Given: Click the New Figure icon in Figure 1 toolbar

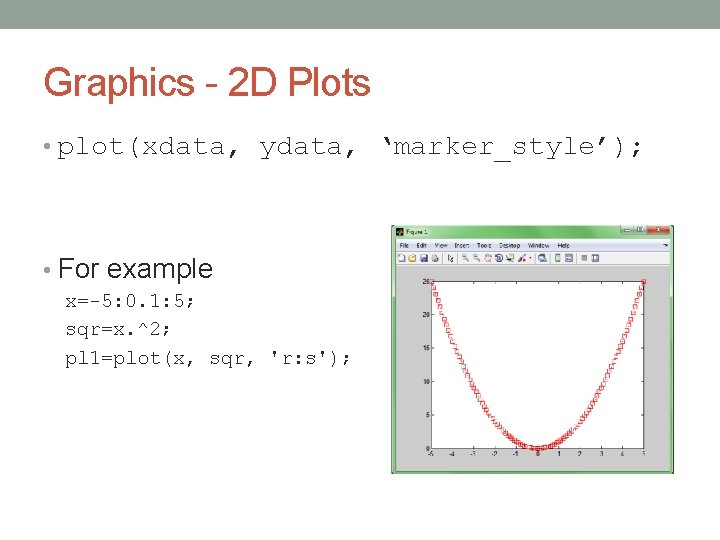Looking at the screenshot, I should pyautogui.click(x=401, y=258).
